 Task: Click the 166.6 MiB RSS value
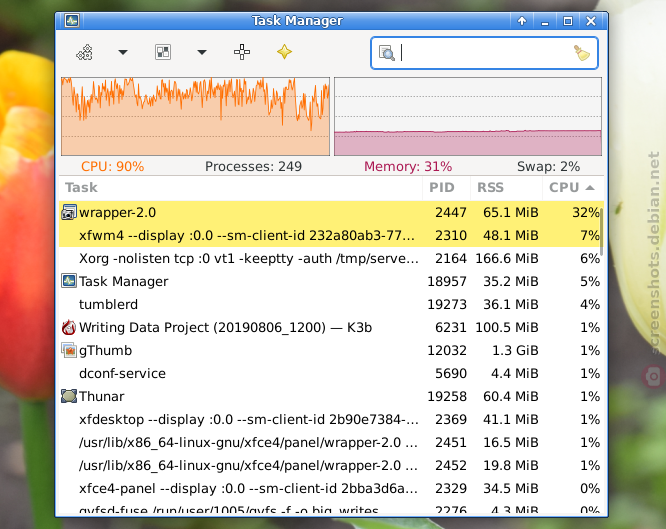pyautogui.click(x=507, y=258)
